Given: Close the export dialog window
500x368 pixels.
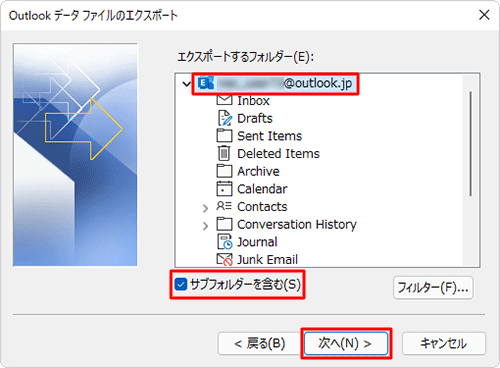Looking at the screenshot, I should 484,15.
